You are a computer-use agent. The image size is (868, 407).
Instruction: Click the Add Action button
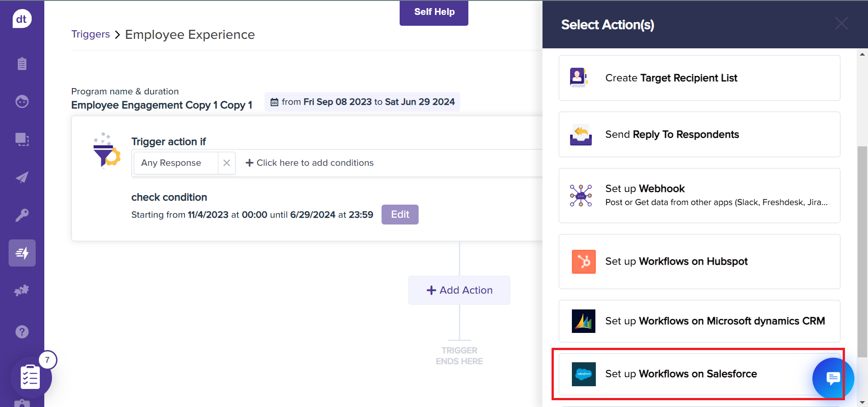click(x=459, y=290)
